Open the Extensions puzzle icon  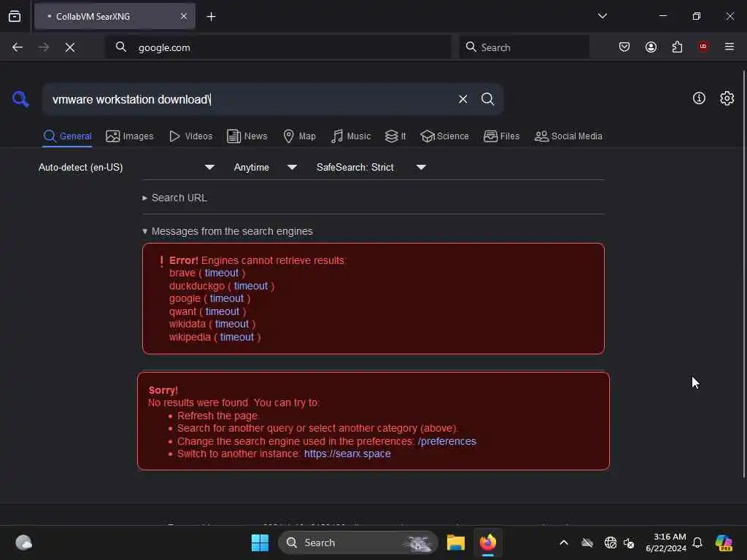(x=677, y=47)
